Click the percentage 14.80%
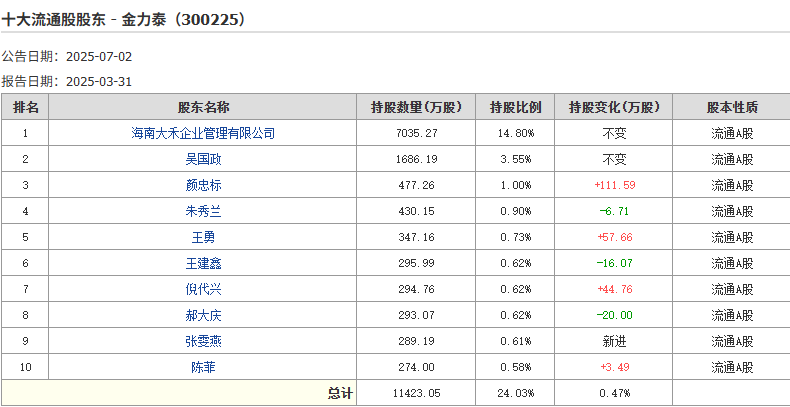The width and height of the screenshot is (790, 407). [515, 133]
